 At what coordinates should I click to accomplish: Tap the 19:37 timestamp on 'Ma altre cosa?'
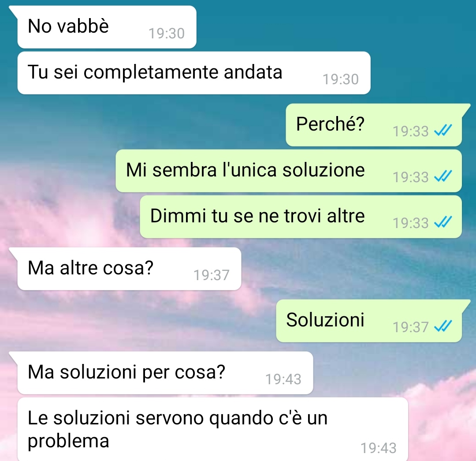coord(212,275)
